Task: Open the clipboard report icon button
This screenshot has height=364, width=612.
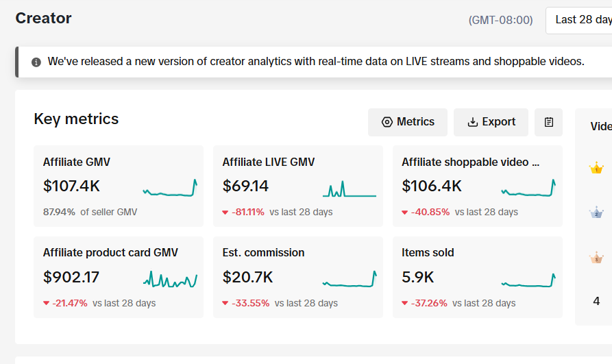Action: 548,122
